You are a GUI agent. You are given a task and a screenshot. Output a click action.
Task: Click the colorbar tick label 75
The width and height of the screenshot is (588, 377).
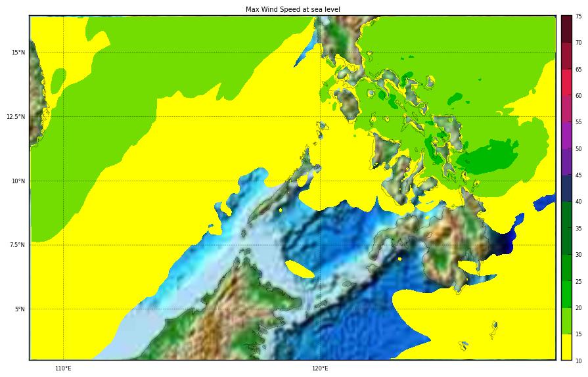click(578, 16)
